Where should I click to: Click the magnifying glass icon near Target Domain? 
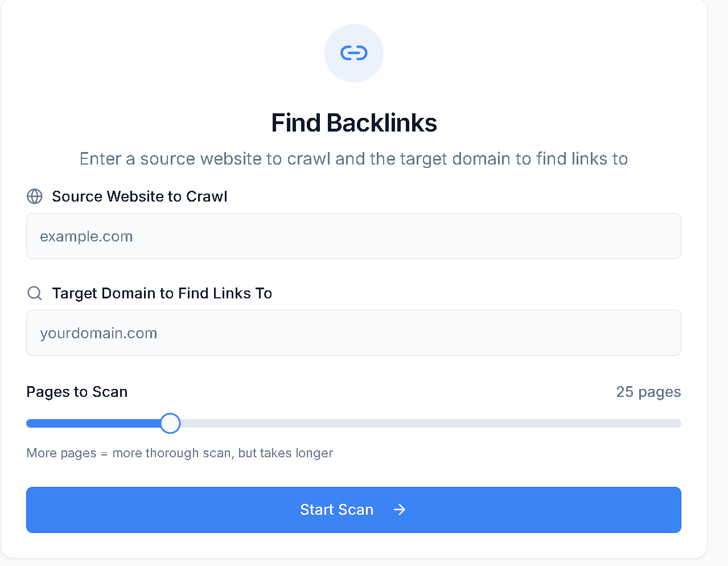click(x=34, y=293)
